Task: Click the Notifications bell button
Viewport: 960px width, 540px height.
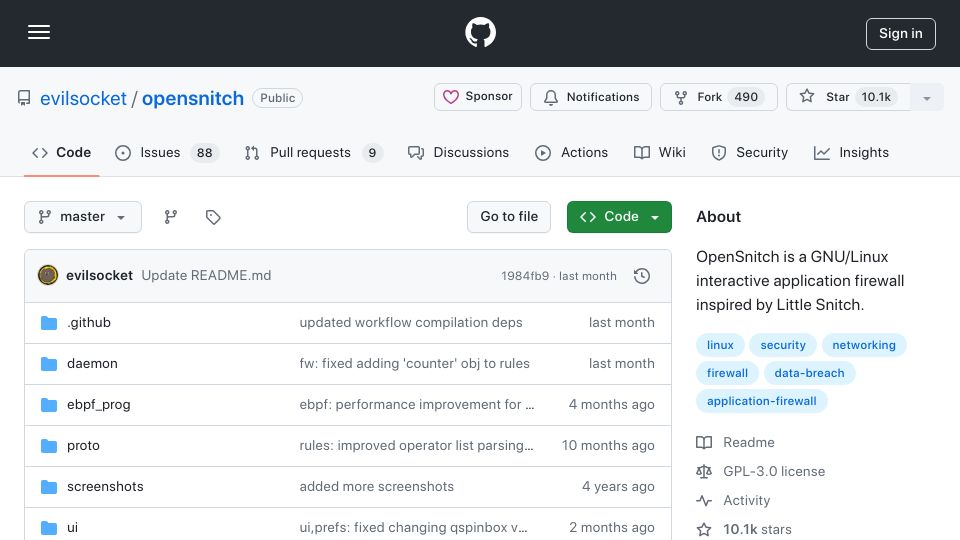Action: tap(591, 97)
